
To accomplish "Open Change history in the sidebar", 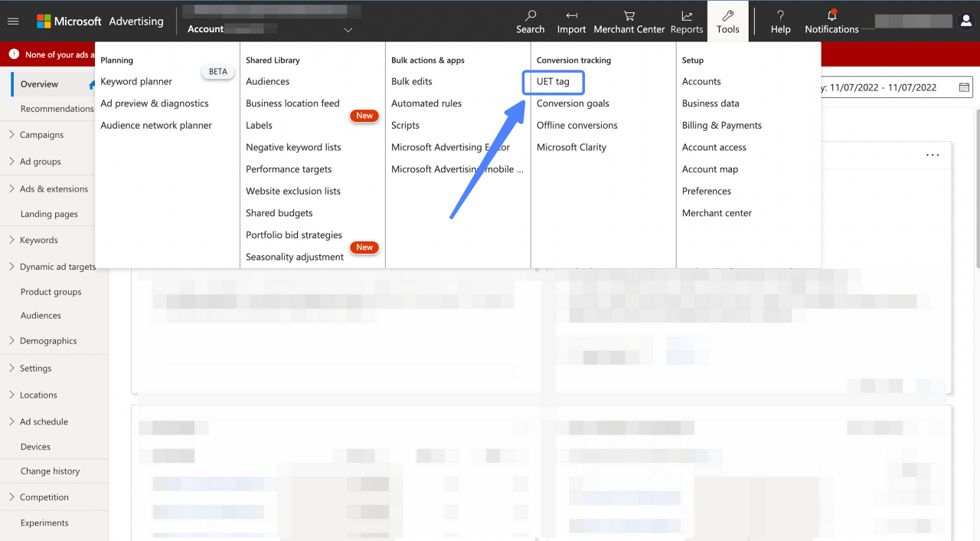I will [50, 471].
